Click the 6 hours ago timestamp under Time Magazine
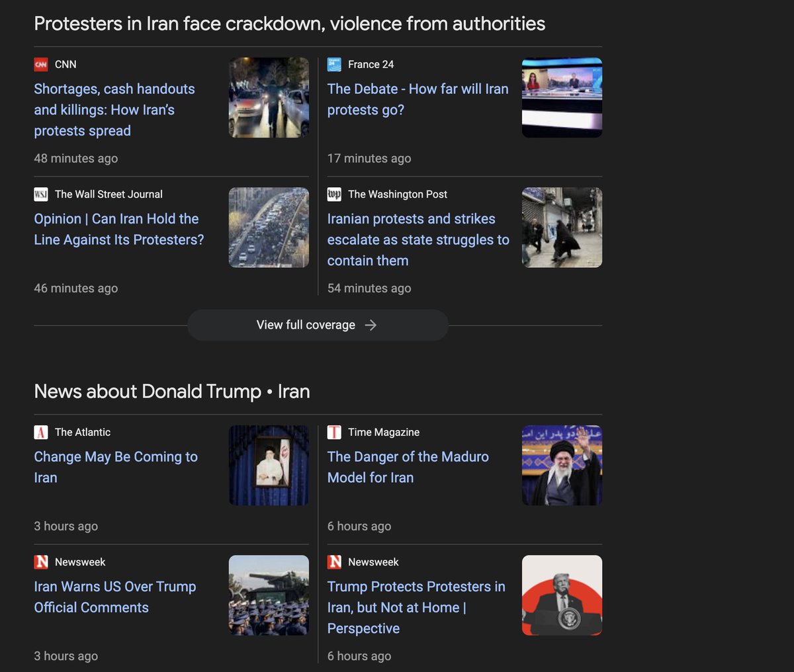This screenshot has width=794, height=672. point(359,526)
